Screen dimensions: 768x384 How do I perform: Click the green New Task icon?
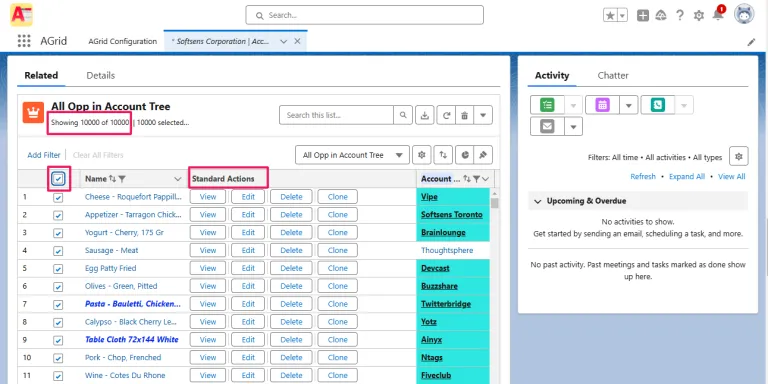[x=547, y=105]
